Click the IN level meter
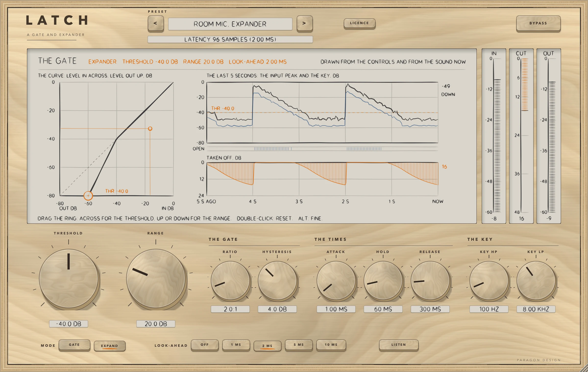588x372 pixels. click(494, 136)
